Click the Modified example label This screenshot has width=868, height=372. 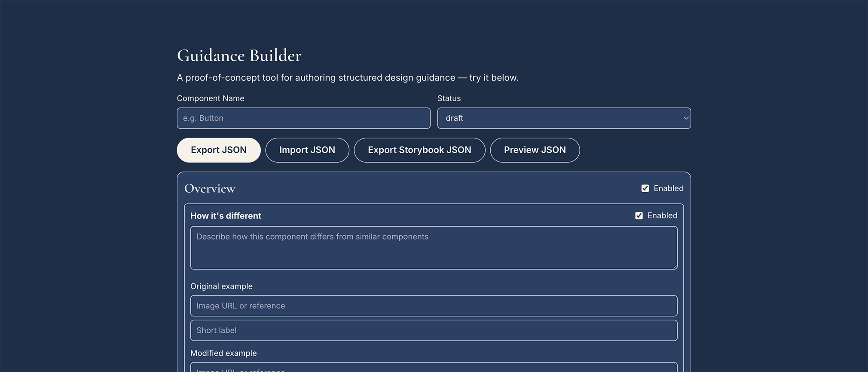223,353
